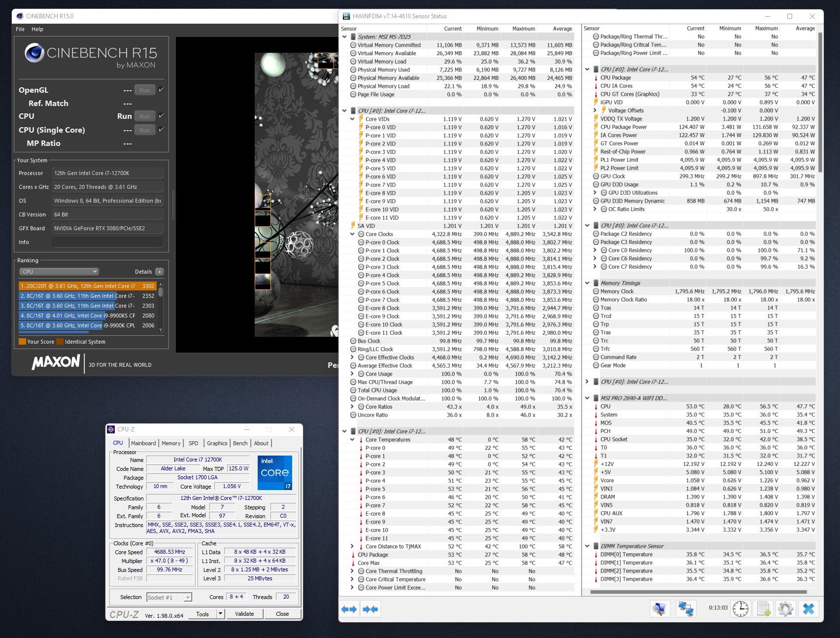Toggle the CPU (Single Core) checkbox
This screenshot has width=840, height=638.
pos(161,130)
